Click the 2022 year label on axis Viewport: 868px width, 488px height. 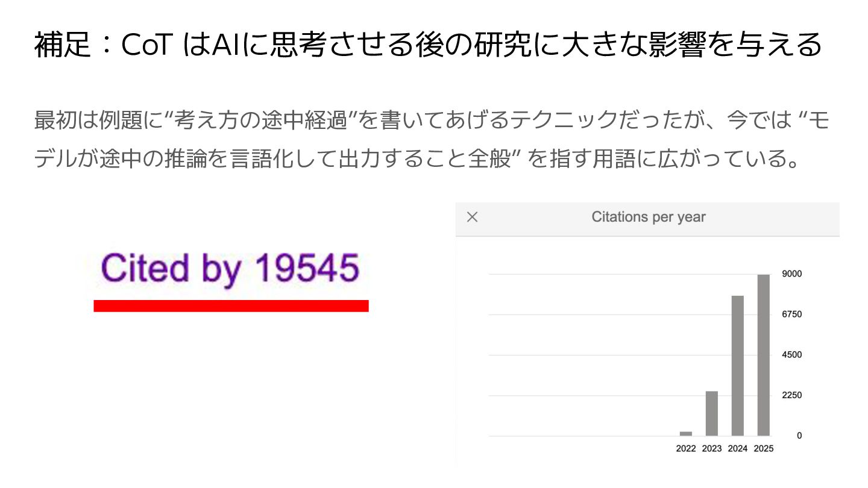point(686,449)
